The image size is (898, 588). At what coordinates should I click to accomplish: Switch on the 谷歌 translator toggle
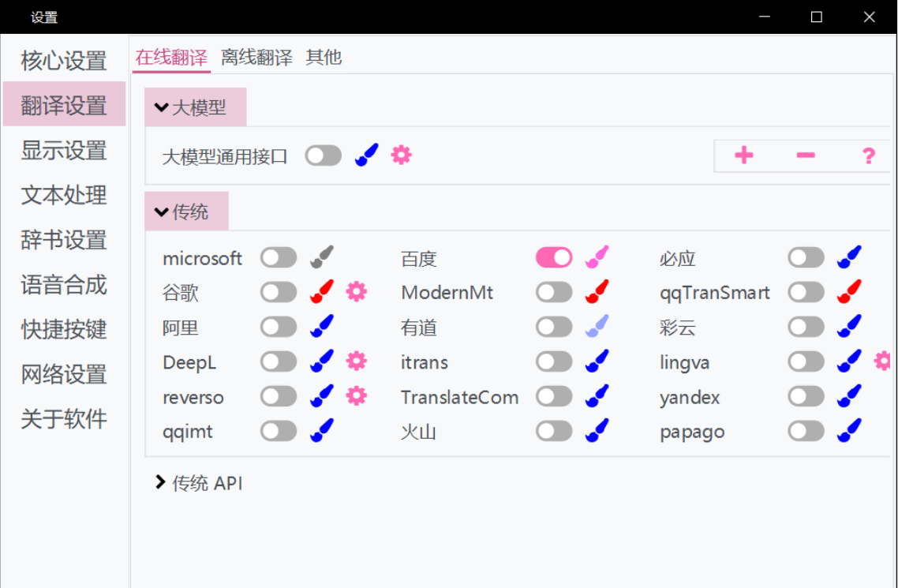(x=279, y=293)
